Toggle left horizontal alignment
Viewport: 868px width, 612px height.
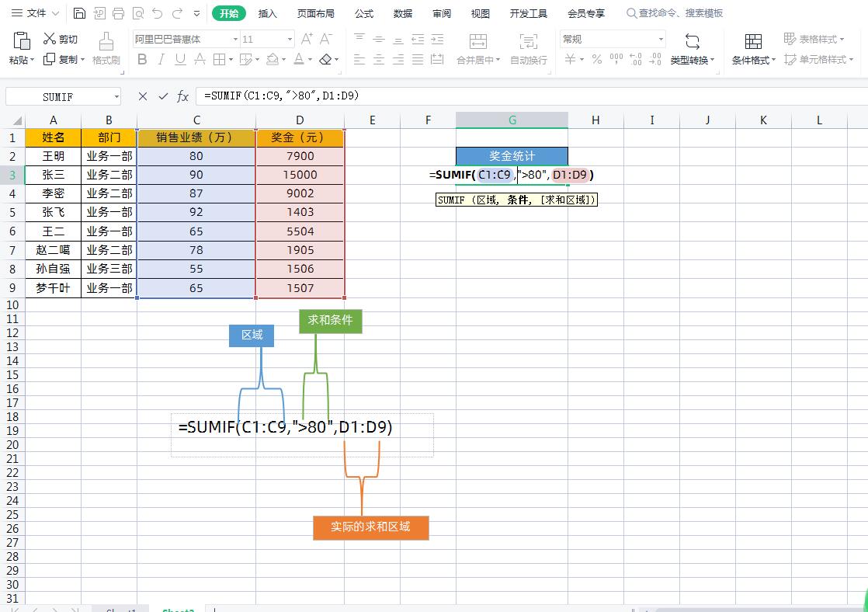pyautogui.click(x=359, y=59)
